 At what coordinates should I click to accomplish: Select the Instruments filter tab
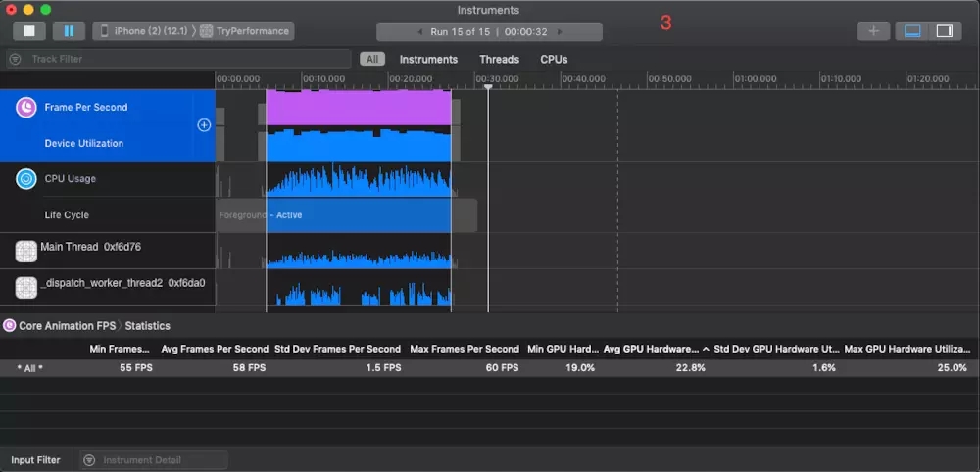[x=428, y=59]
